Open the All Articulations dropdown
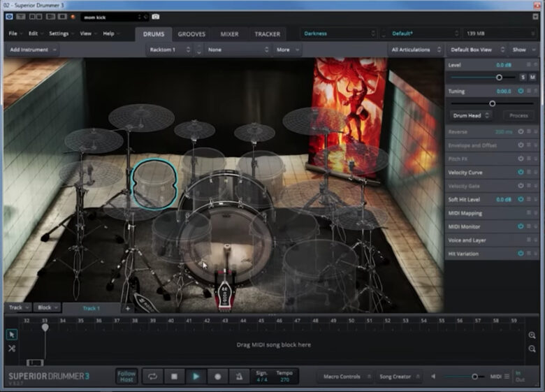545x392 pixels. (x=416, y=50)
